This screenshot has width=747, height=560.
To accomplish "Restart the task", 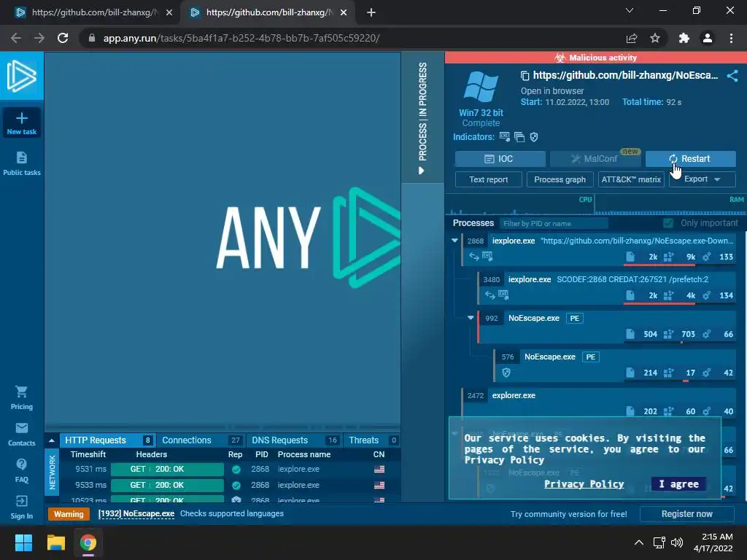I will [x=690, y=158].
